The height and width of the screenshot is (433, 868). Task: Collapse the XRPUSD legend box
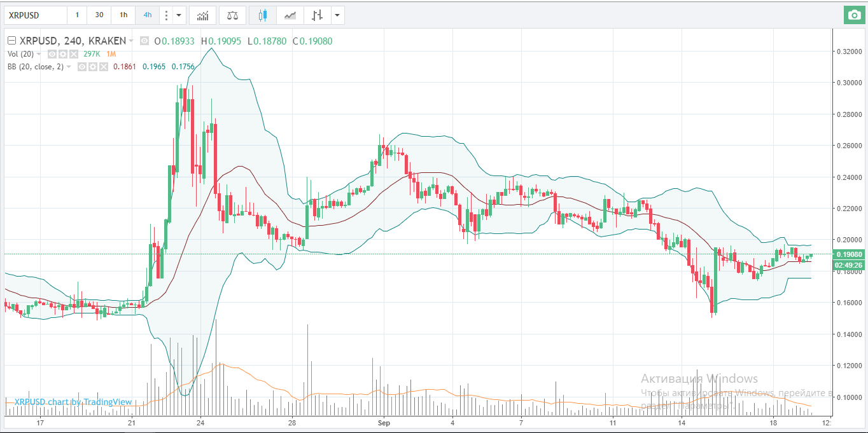tap(11, 41)
